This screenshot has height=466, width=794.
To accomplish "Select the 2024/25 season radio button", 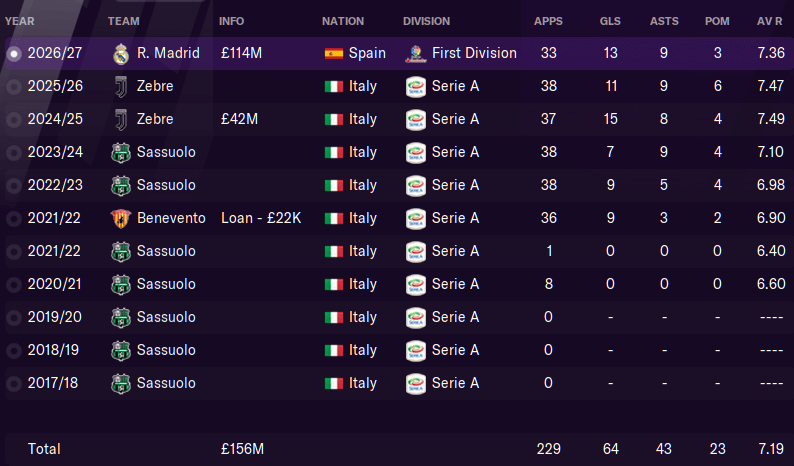I will (x=14, y=120).
